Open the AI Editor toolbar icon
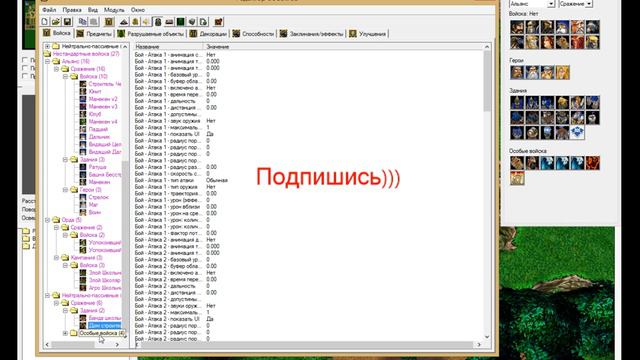This screenshot has width=640, height=360. click(x=180, y=22)
